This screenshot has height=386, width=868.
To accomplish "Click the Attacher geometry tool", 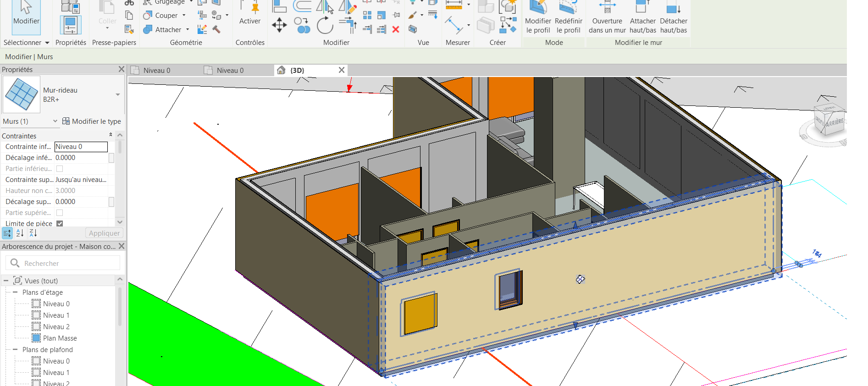I will 162,30.
